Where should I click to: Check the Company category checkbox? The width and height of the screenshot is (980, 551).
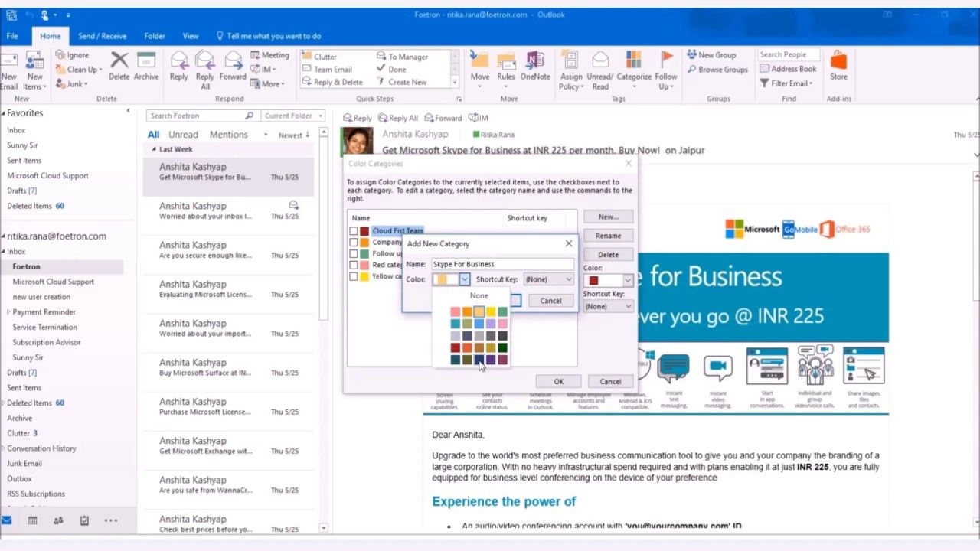(354, 243)
